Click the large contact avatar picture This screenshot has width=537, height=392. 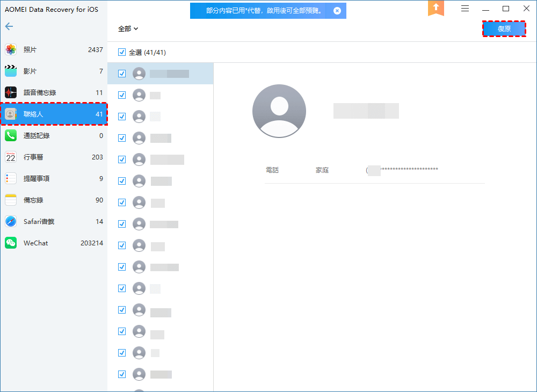point(279,111)
